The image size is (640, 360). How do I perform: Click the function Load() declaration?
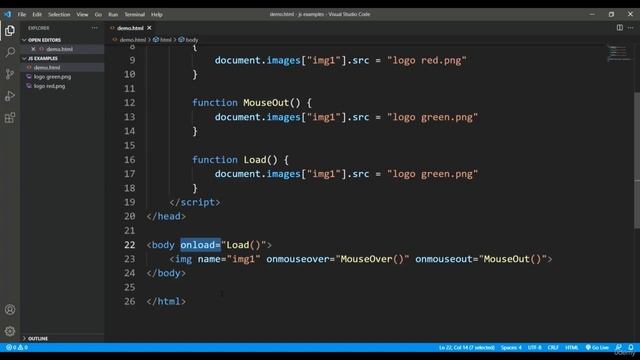(240, 160)
